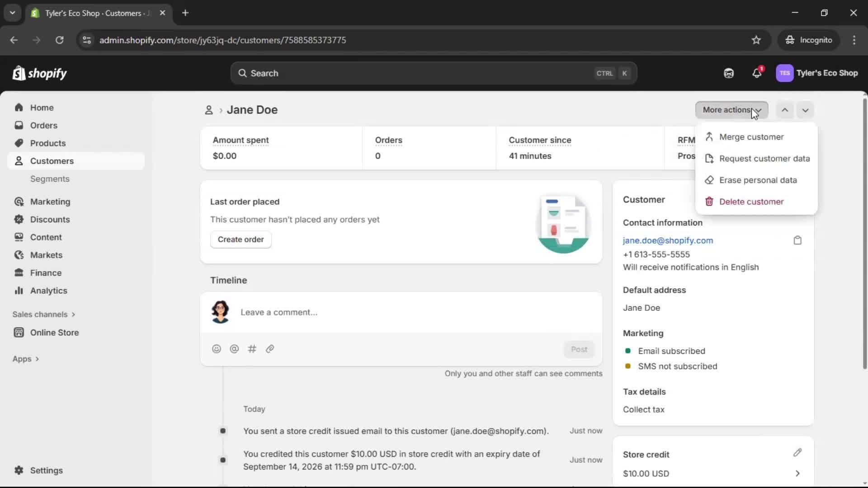Copy the customer's email address
868x488 pixels.
coord(797,240)
